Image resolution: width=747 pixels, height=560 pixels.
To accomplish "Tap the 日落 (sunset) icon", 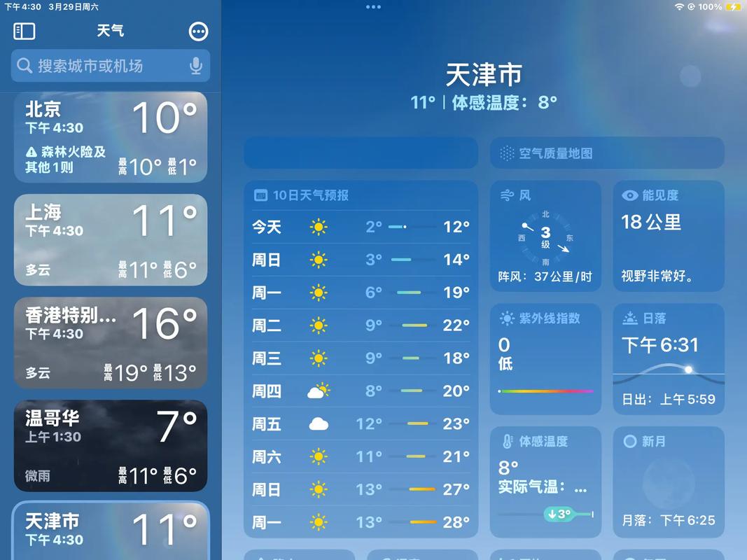I will point(629,318).
